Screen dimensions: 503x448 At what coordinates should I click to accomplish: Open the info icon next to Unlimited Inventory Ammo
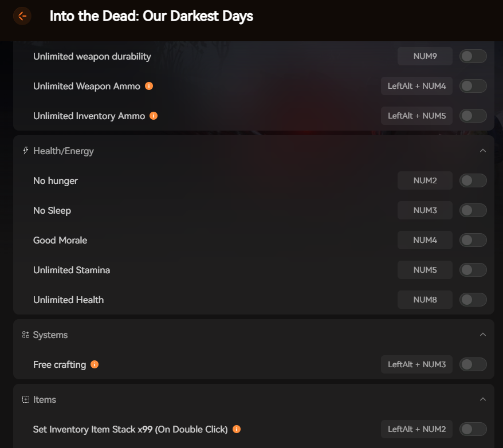point(153,116)
